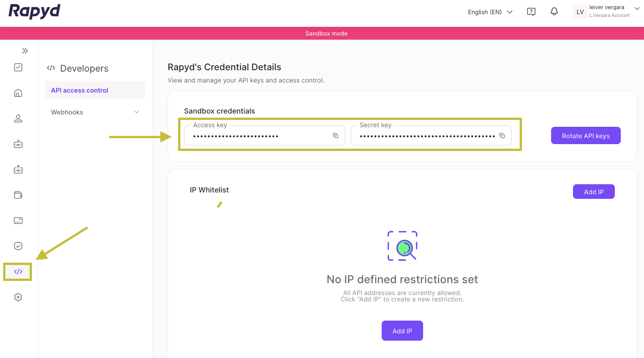Open the wallet icon in sidebar
The height and width of the screenshot is (358, 644).
point(18,195)
